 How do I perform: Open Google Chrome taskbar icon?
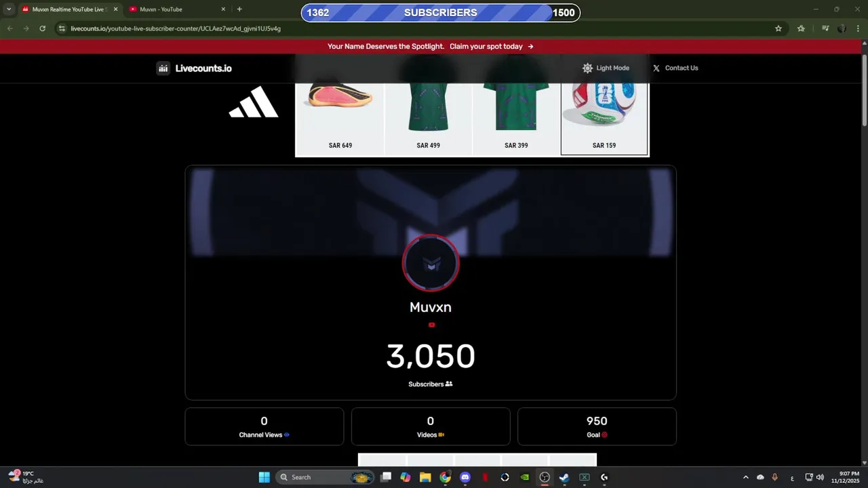click(445, 477)
